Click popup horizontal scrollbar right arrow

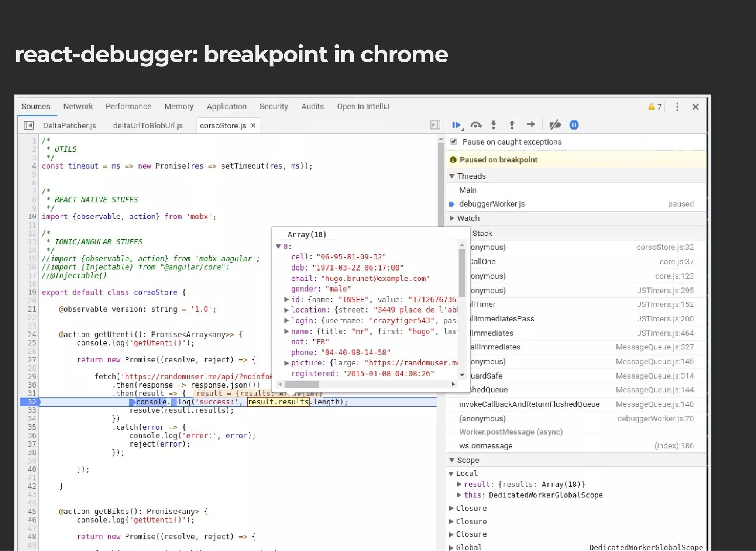(x=453, y=385)
